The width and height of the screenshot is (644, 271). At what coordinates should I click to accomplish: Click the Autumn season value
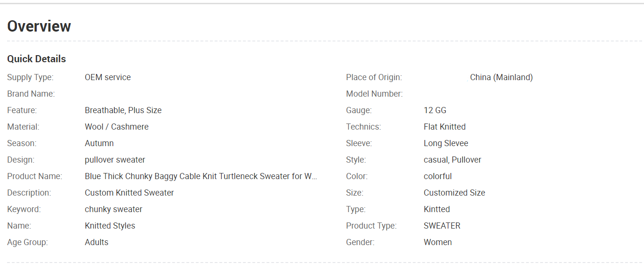point(99,143)
